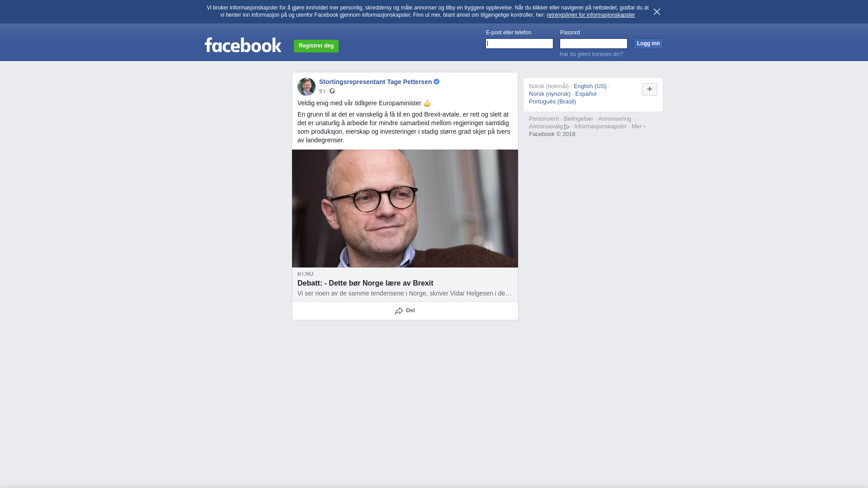Open Tage Pettersen's profile picture
Image resolution: width=868 pixels, height=488 pixels.
tap(307, 87)
